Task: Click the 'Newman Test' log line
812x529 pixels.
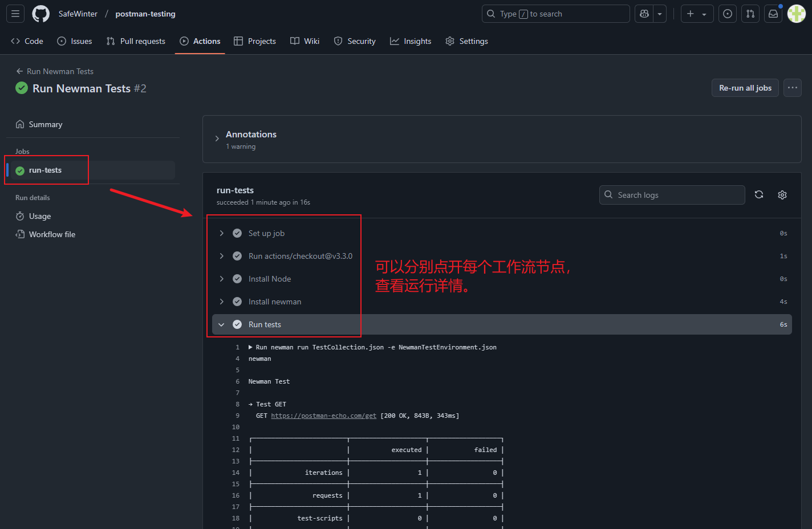Action: click(x=269, y=381)
